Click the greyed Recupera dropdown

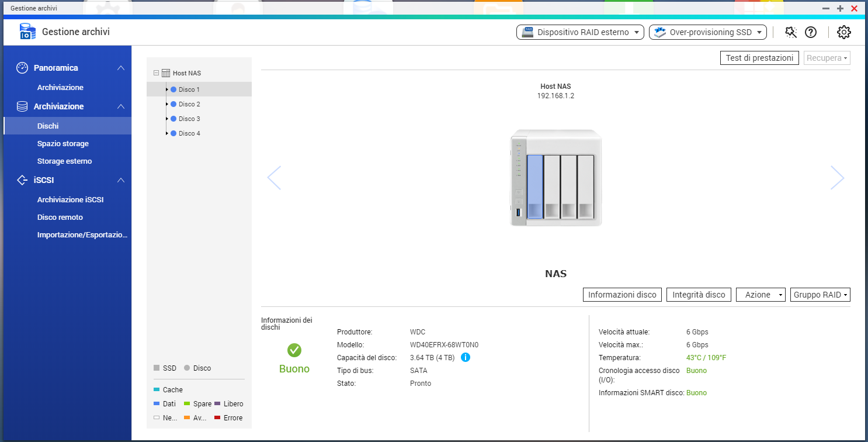(x=827, y=58)
